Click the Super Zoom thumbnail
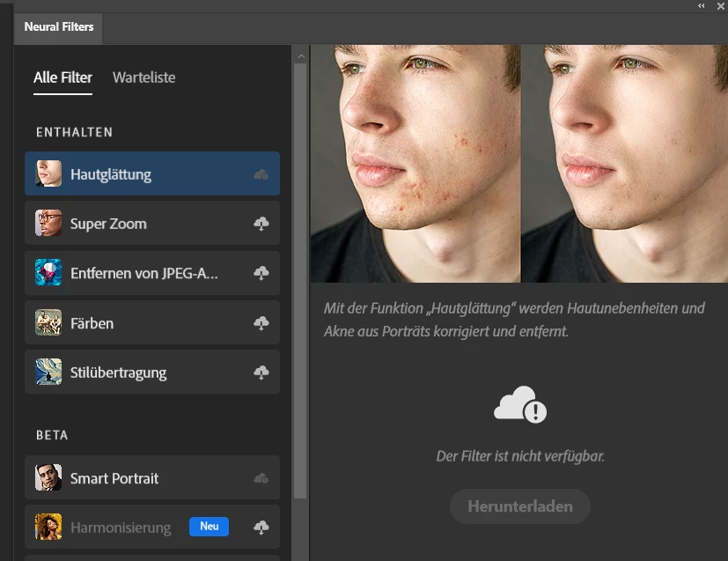This screenshot has width=728, height=561. tap(48, 223)
